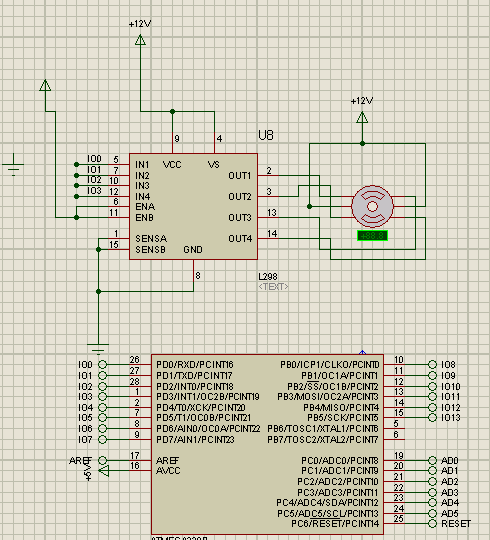This screenshot has height=540, width=490.
Task: Click the U8 reference label
Action: click(266, 135)
